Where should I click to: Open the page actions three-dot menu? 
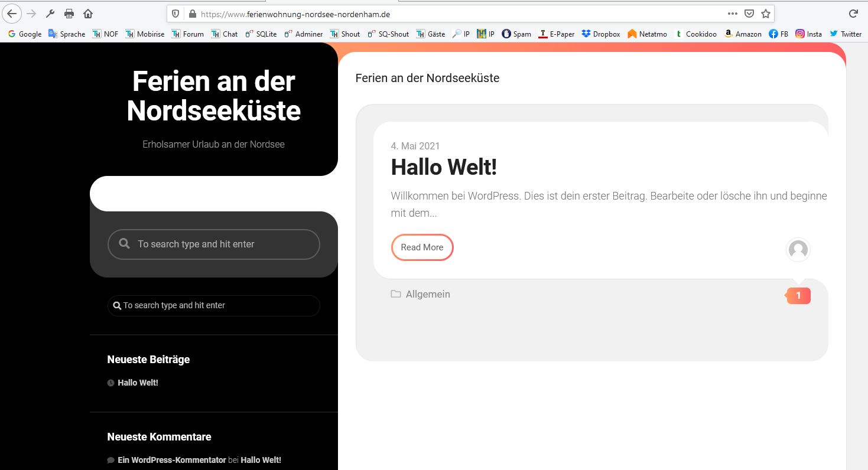pos(733,14)
